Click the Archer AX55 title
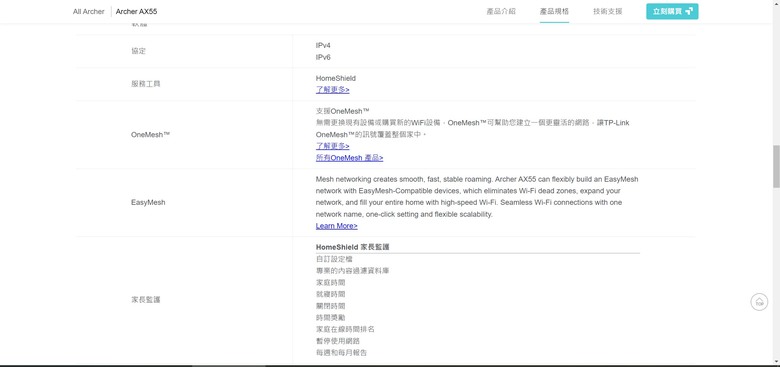Screen dimensions: 780x367 tap(136, 11)
